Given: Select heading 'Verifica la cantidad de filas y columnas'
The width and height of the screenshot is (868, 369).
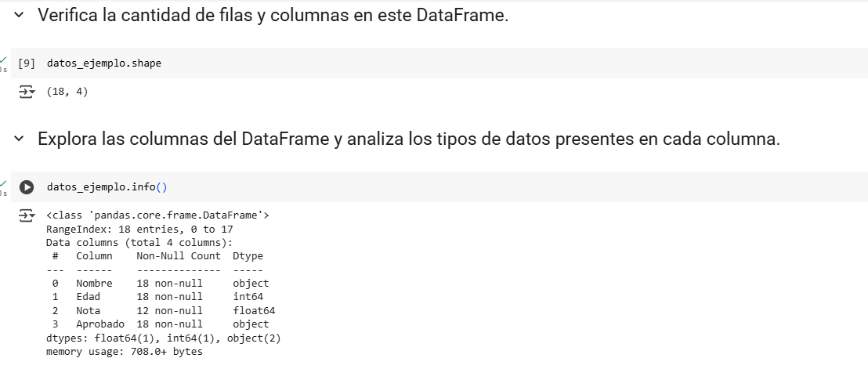Looking at the screenshot, I should (273, 16).
